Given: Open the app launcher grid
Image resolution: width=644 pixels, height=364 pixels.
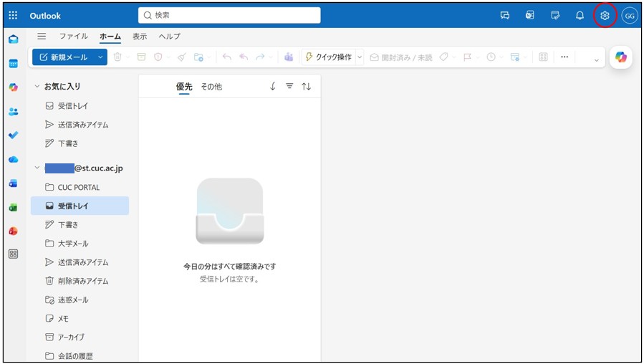Looking at the screenshot, I should pos(13,16).
